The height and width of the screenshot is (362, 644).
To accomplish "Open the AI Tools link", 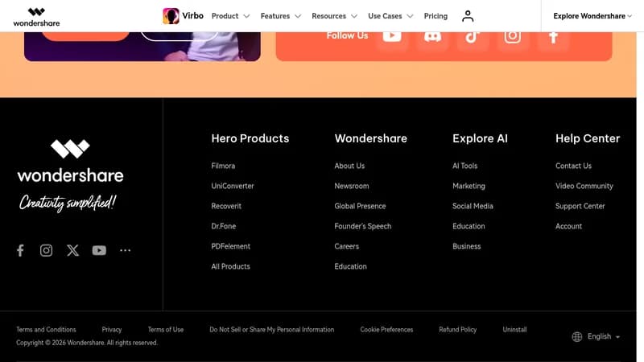I will click(465, 166).
